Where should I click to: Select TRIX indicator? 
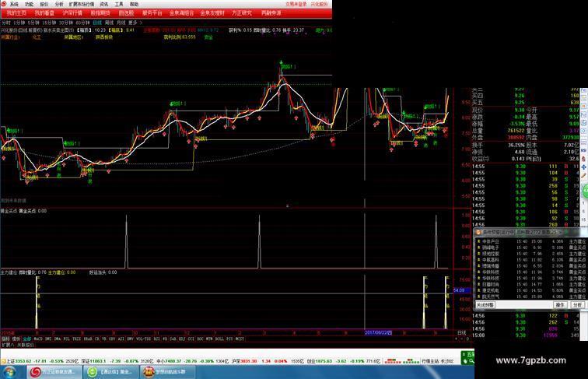pos(76,339)
